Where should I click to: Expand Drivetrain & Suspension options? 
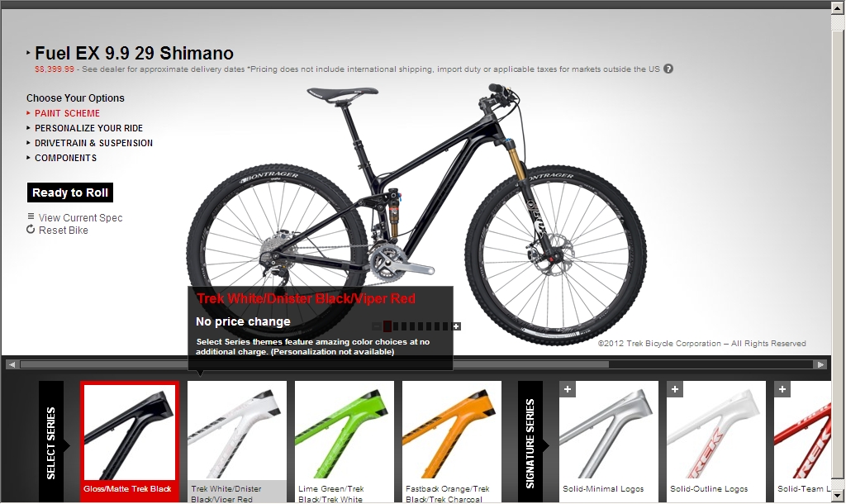coord(93,143)
